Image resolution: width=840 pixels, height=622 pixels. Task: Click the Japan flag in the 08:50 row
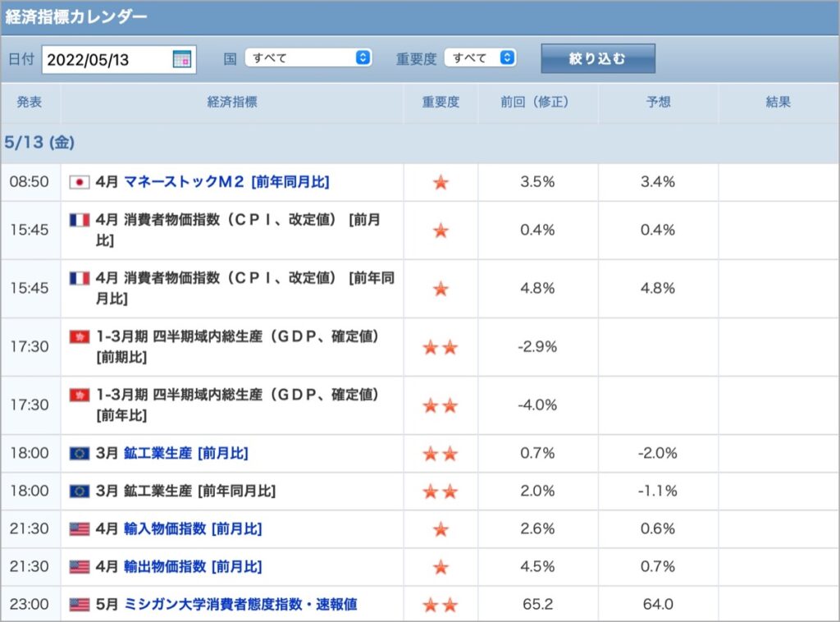coord(80,182)
